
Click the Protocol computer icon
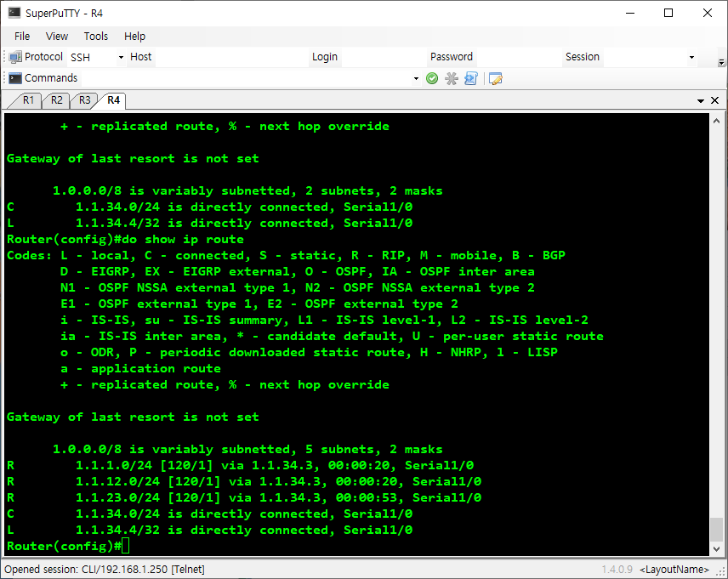point(15,57)
